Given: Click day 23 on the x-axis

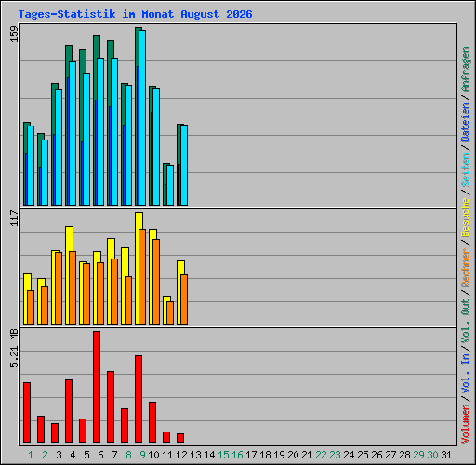Looking at the screenshot, I should (335, 455).
